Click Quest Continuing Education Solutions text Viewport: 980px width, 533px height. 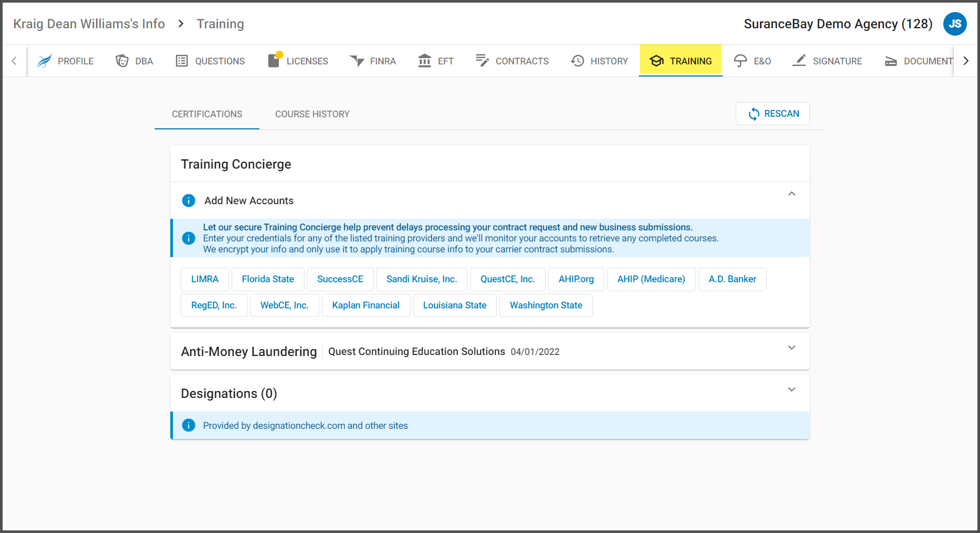[417, 351]
